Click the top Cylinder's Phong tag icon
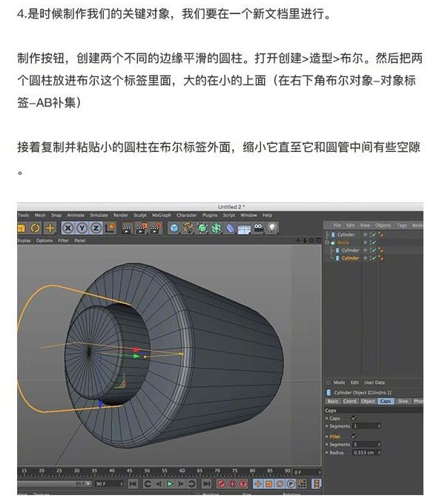 381,235
